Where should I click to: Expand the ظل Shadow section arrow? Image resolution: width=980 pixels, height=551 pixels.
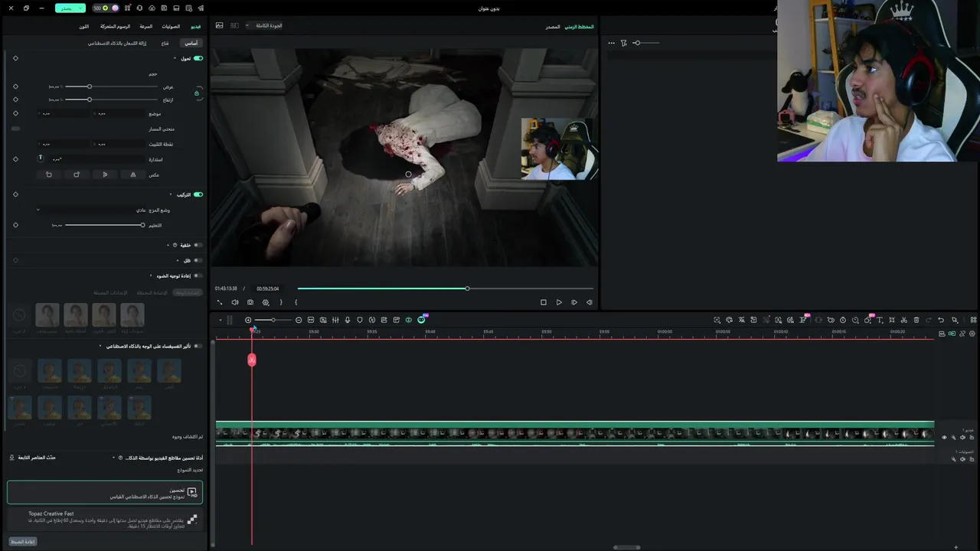point(178,260)
